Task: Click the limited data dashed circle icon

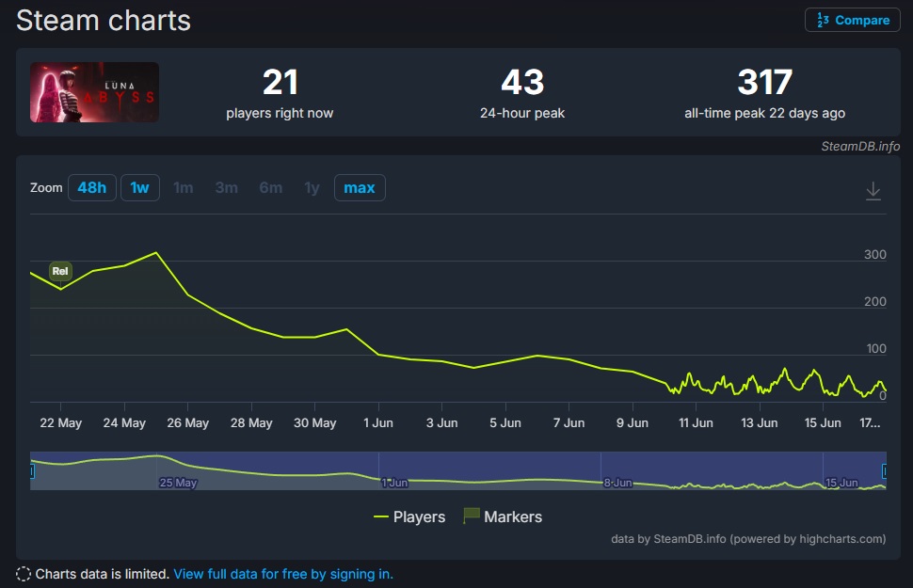Action: [x=24, y=574]
